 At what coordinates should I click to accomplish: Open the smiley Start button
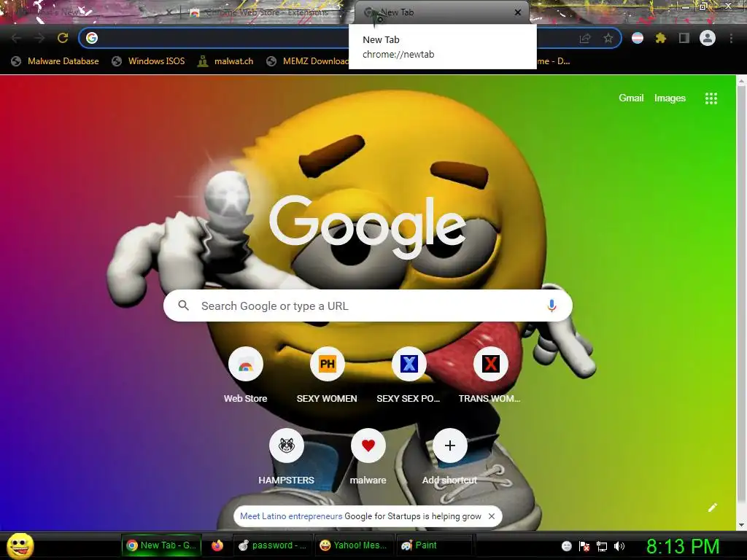coord(20,545)
